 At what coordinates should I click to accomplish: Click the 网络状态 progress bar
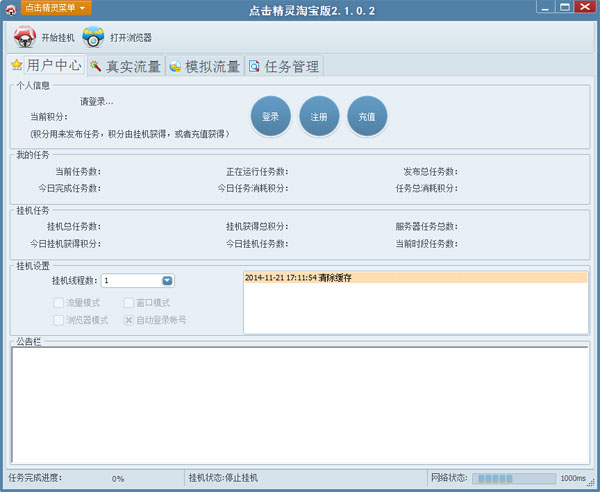513,479
